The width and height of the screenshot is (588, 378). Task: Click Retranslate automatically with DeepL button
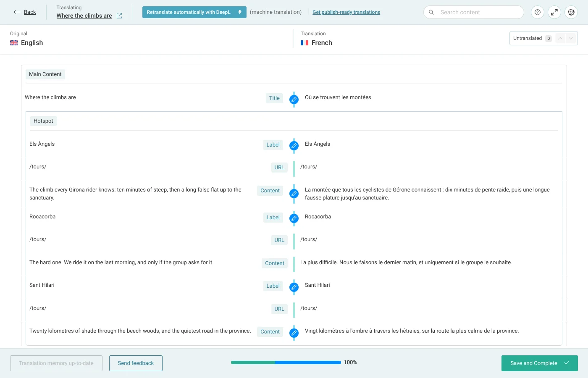click(x=194, y=12)
